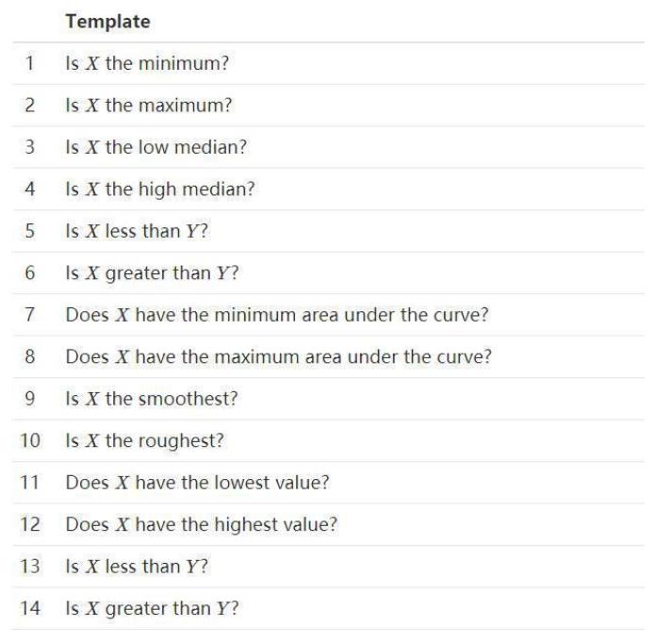Select the maximum area under the curve template
Viewport: 672px width, 643px height.
pos(278,356)
